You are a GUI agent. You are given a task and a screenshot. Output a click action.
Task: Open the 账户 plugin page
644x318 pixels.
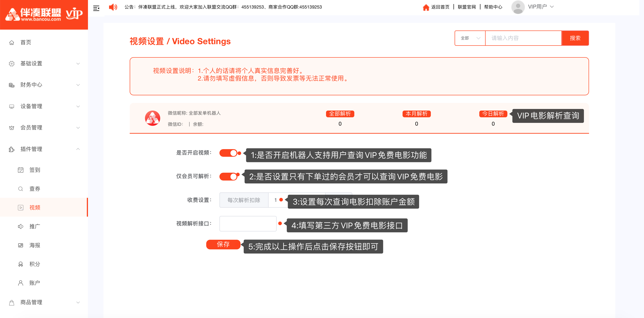point(44,283)
